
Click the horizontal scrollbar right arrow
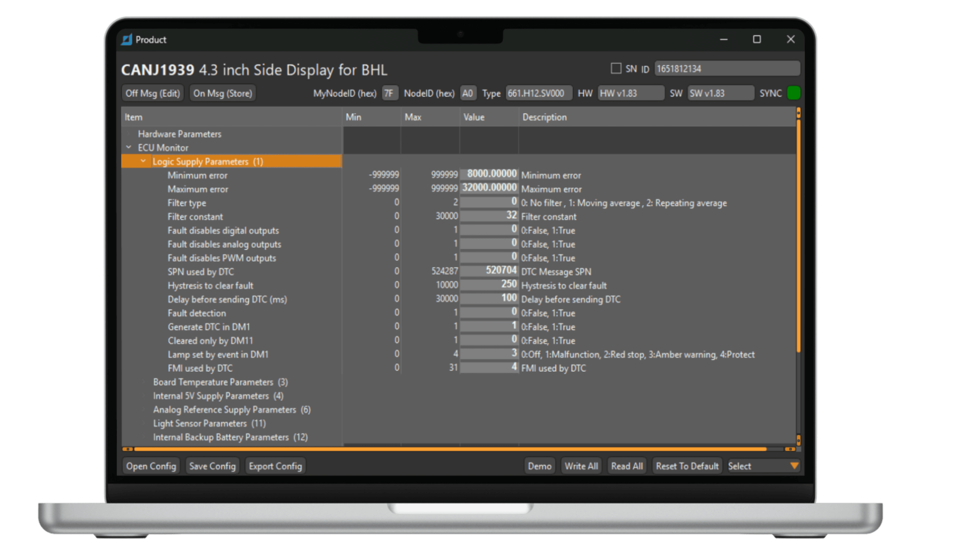(790, 449)
